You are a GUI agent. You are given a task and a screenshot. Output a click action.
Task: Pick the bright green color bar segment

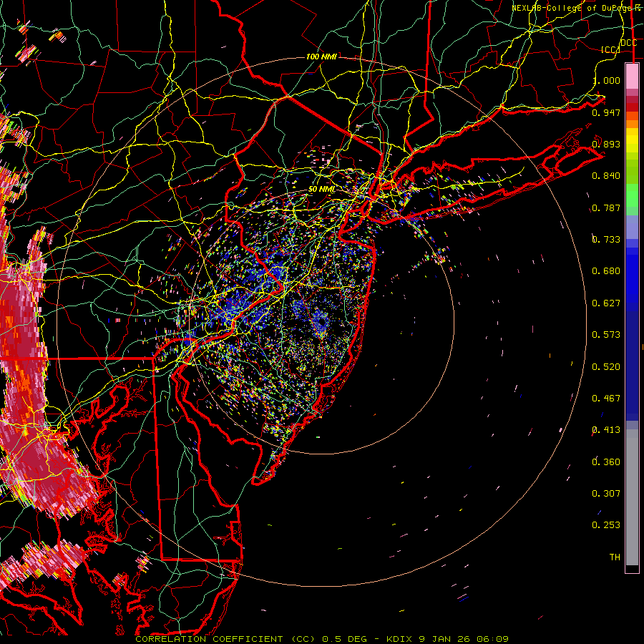632,195
